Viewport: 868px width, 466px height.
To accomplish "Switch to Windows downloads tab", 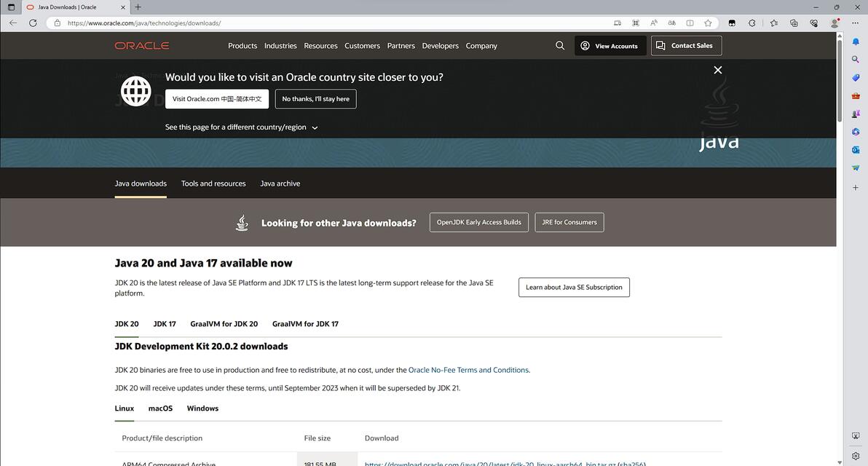I will tap(202, 408).
